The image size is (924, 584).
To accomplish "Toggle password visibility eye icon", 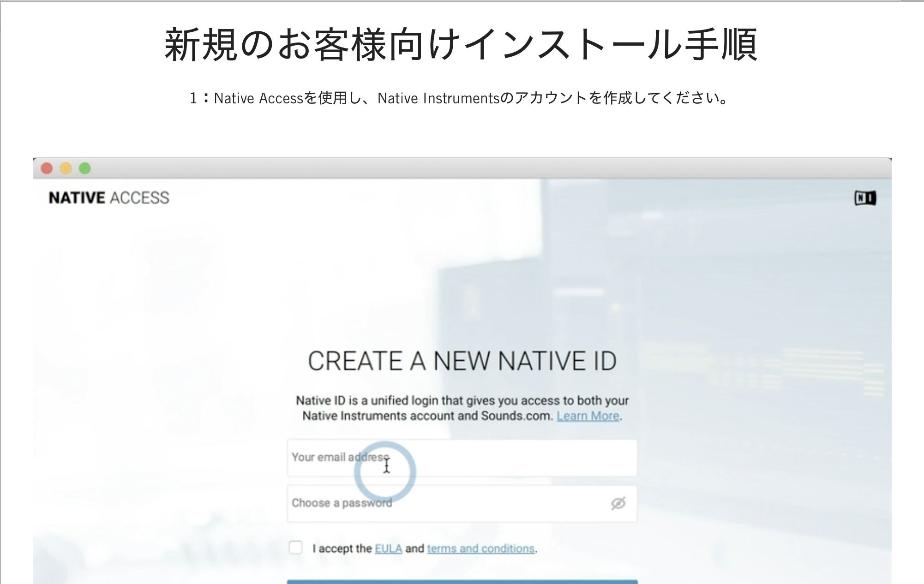I will pos(618,503).
